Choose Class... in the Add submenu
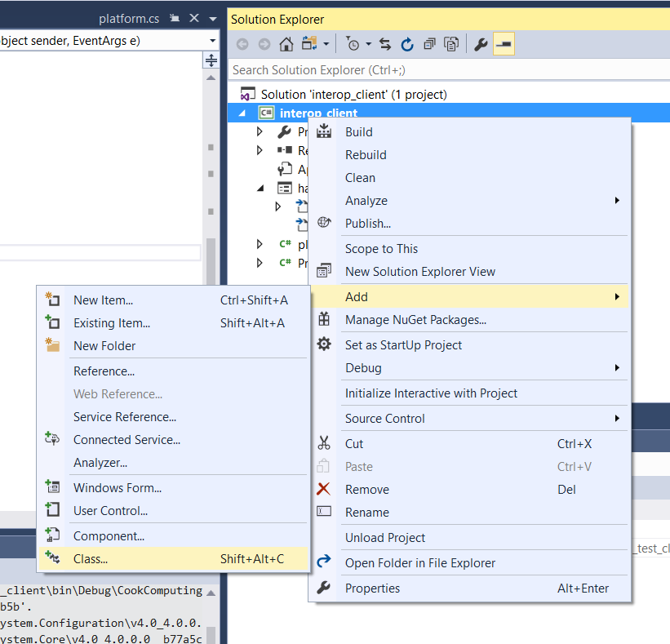This screenshot has width=670, height=644. (x=173, y=558)
